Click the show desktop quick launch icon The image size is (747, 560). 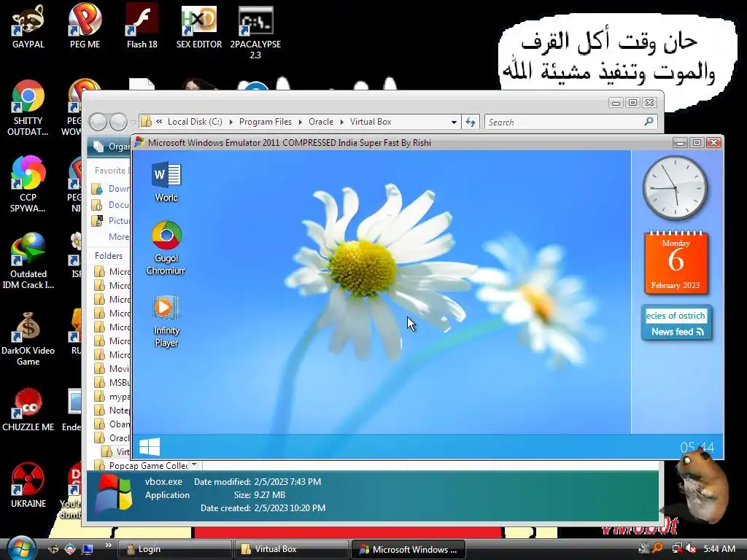pyautogui.click(x=88, y=549)
